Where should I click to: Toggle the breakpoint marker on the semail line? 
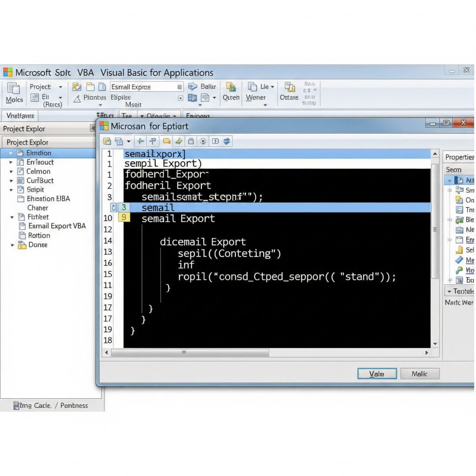(x=114, y=207)
